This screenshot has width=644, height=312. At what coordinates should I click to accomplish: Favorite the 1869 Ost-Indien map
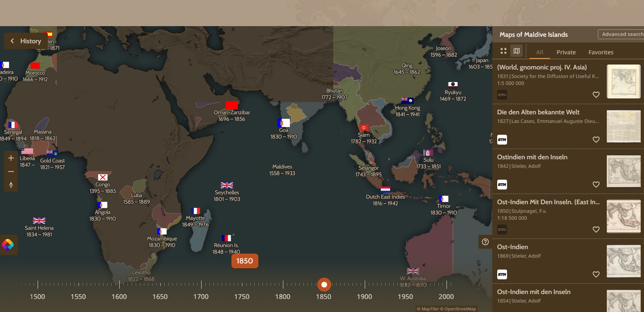[596, 274]
